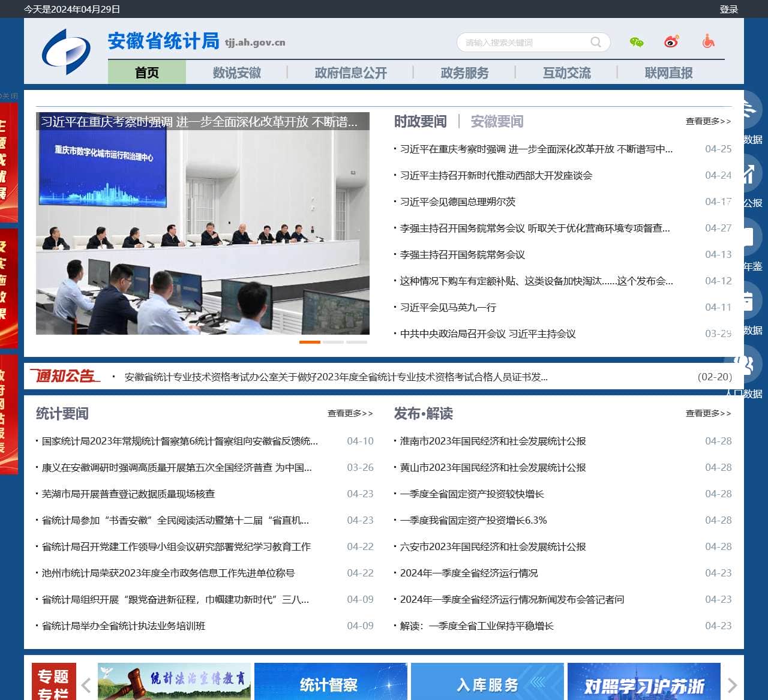Click the search keyword input field
The height and width of the screenshot is (700, 768).
pyautogui.click(x=522, y=43)
